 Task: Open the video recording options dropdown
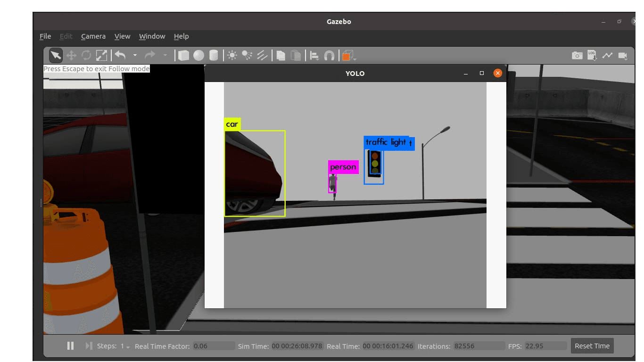coord(626,58)
